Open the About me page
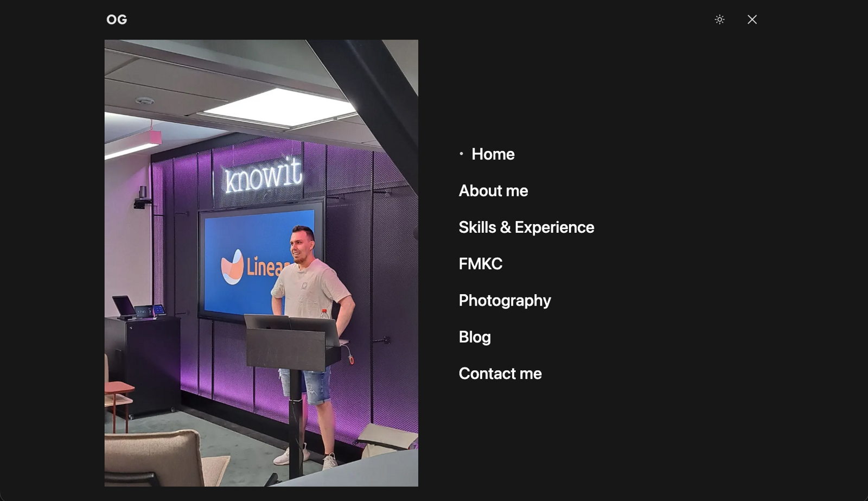This screenshot has width=868, height=501. 493,191
